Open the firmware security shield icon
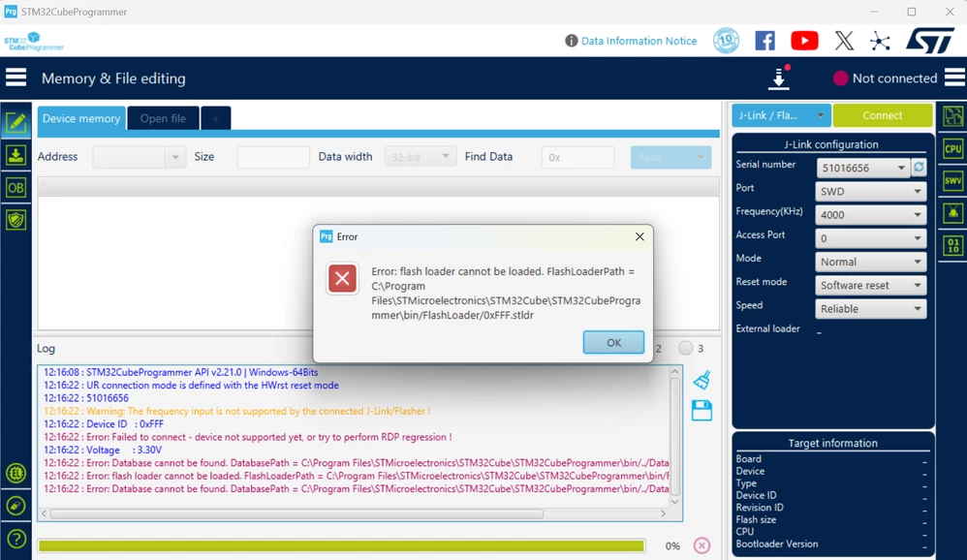The height and width of the screenshot is (560, 967). [x=16, y=220]
